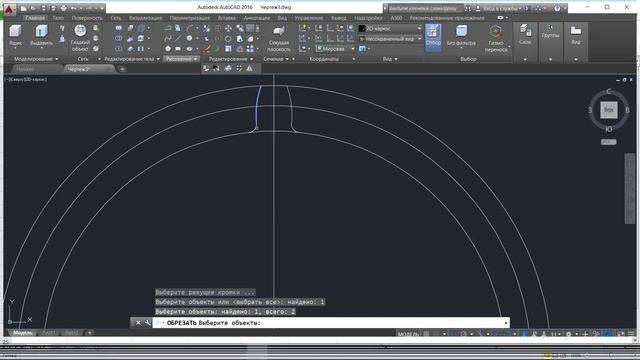Viewport: 640px width, 360px height.
Task: Click the ViewCube Верх (Top) face
Action: point(609,110)
